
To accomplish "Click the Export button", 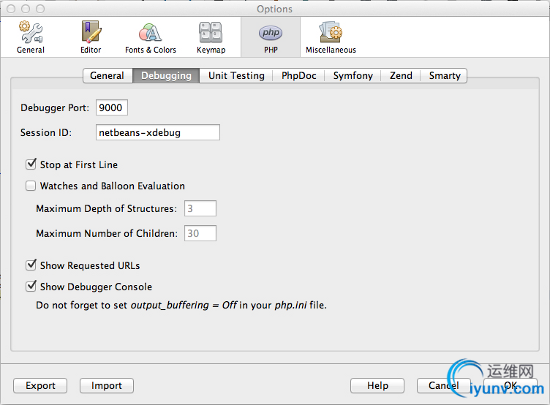I will pos(40,386).
